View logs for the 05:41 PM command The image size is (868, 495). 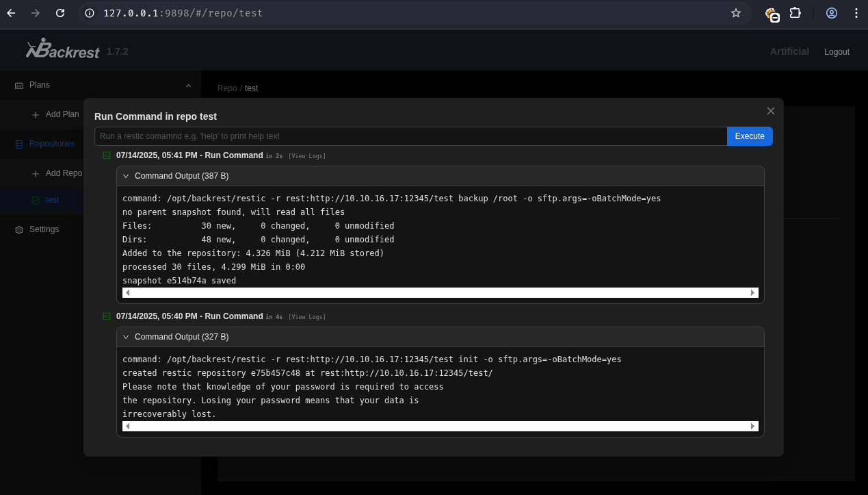pyautogui.click(x=307, y=156)
